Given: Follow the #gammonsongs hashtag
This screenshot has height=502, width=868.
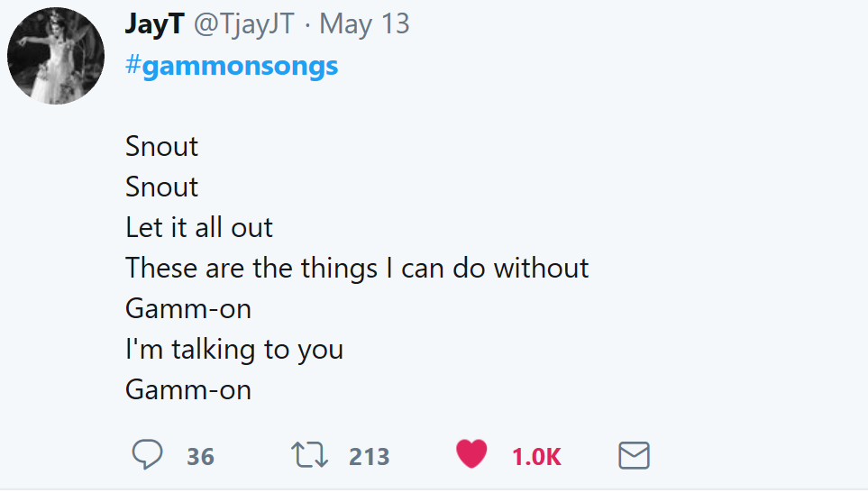Looking at the screenshot, I should coord(232,66).
